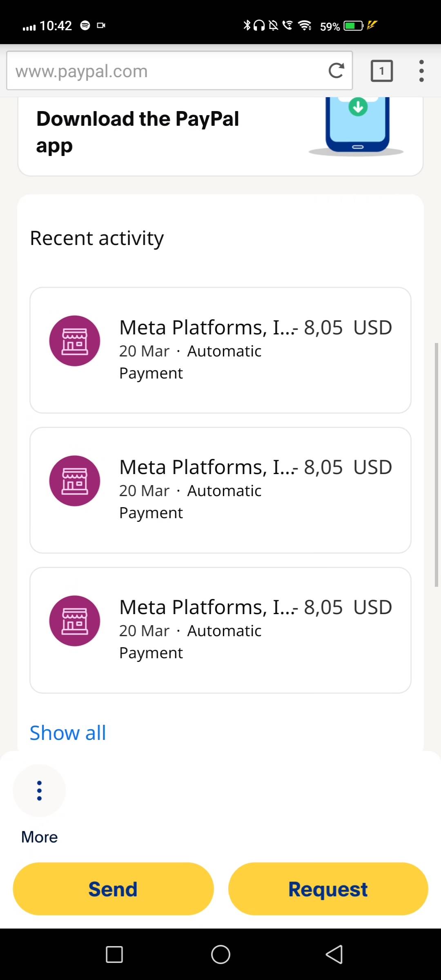
Task: Tap Android recent apps square
Action: pyautogui.click(x=114, y=954)
